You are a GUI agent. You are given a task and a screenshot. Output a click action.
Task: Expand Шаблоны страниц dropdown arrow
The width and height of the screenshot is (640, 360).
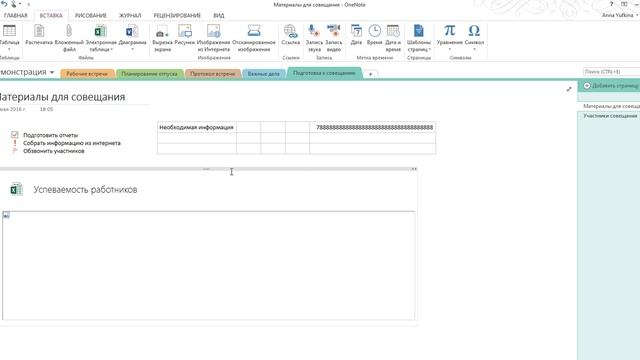(430, 49)
